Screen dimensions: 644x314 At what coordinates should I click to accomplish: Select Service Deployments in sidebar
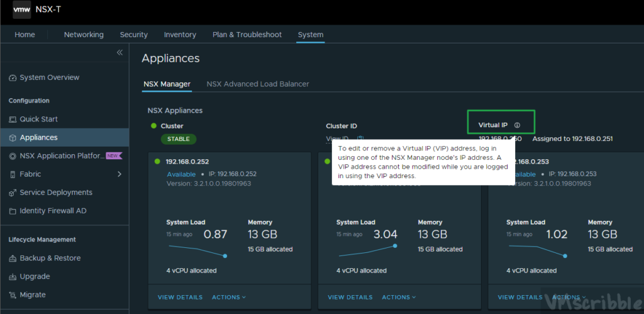(x=55, y=193)
